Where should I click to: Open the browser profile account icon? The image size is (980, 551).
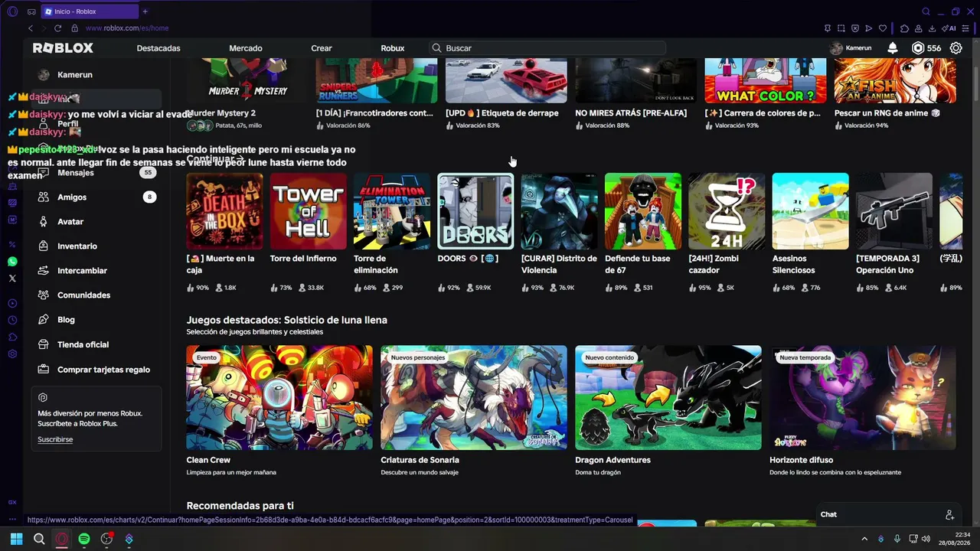coord(918,28)
